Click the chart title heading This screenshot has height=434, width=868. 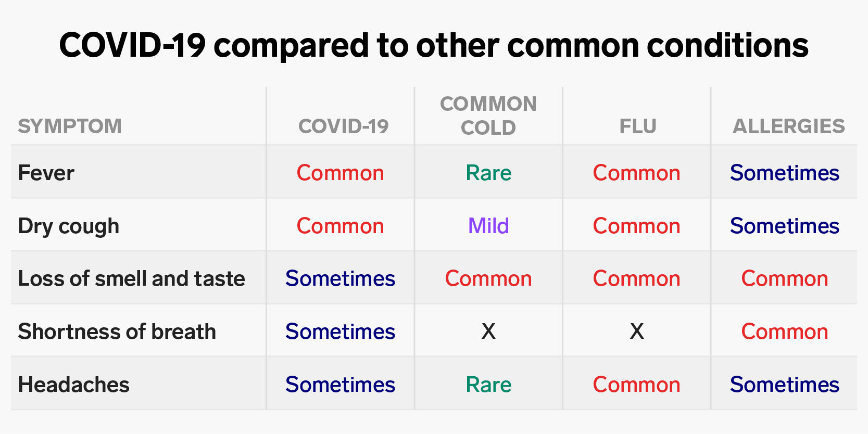(434, 45)
